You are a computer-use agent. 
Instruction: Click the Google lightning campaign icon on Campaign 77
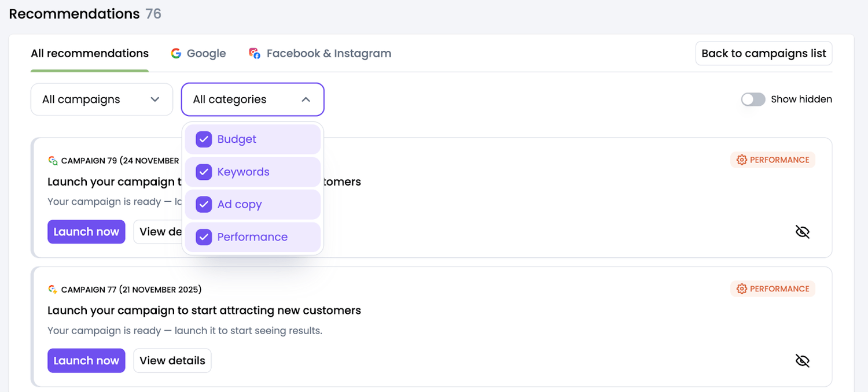pyautogui.click(x=52, y=289)
